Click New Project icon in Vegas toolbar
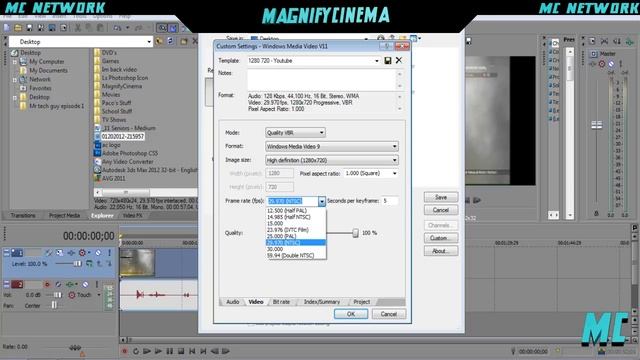 point(7,28)
